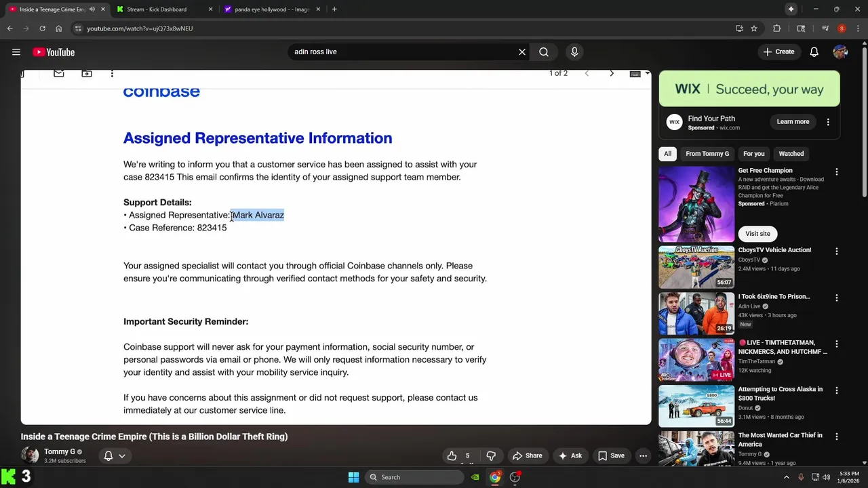This screenshot has height=488, width=868.
Task: Open TimTheTatman LIVE stream thumbnail
Action: (x=696, y=360)
